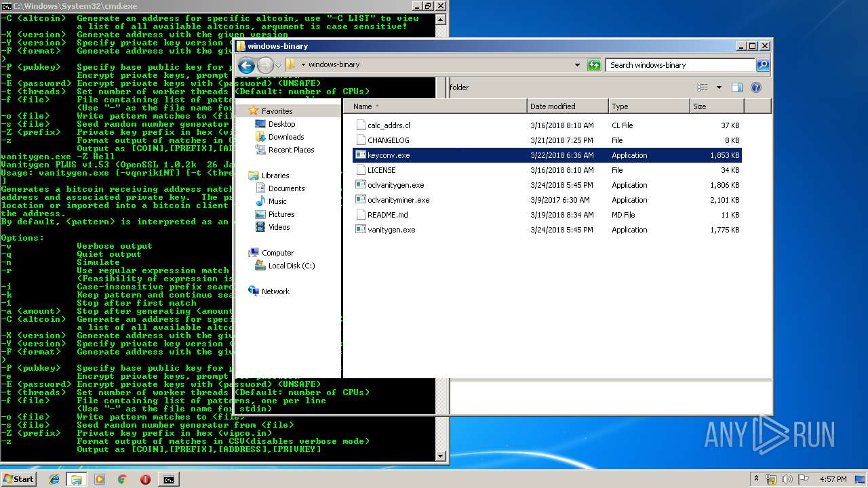Click README.md type MD File

coord(623,215)
